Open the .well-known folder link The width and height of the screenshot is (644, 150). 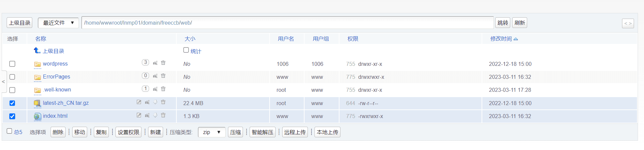tap(57, 90)
